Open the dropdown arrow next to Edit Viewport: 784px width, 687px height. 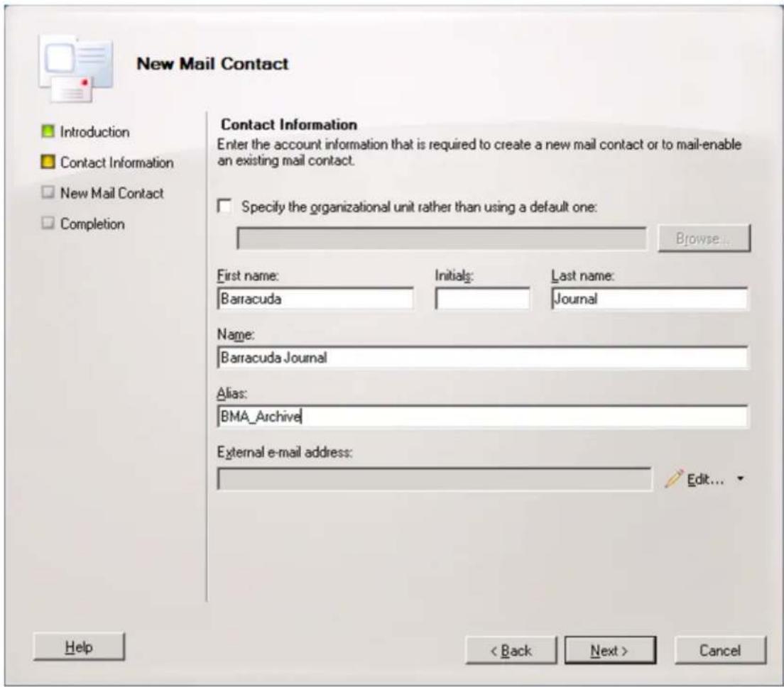[741, 478]
